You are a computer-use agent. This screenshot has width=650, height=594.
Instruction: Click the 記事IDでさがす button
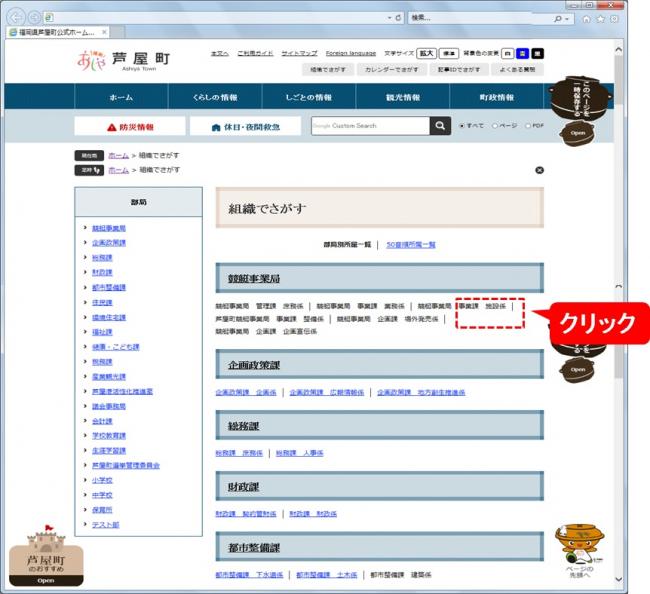[x=459, y=69]
